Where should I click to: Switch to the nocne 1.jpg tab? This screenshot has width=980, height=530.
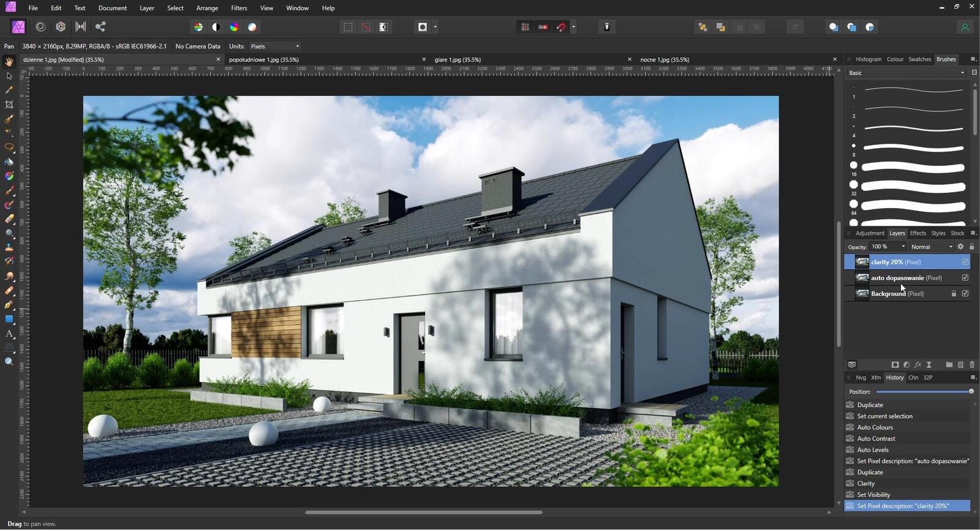pos(665,60)
